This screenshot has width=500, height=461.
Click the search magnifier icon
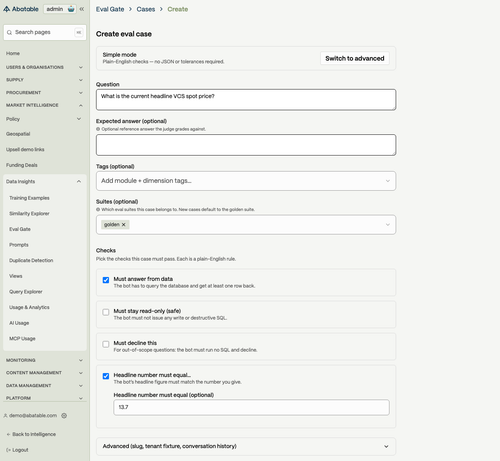click(x=9, y=32)
